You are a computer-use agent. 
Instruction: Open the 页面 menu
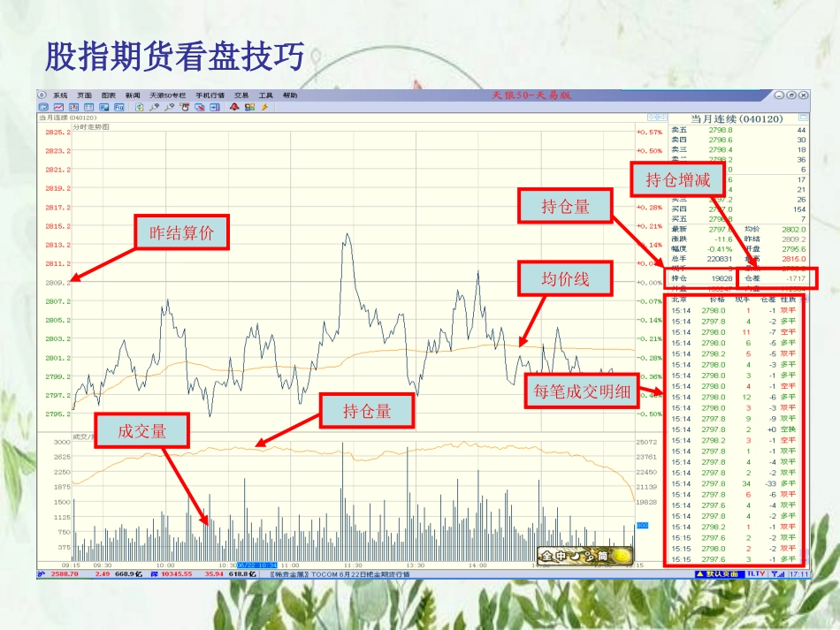pos(84,95)
